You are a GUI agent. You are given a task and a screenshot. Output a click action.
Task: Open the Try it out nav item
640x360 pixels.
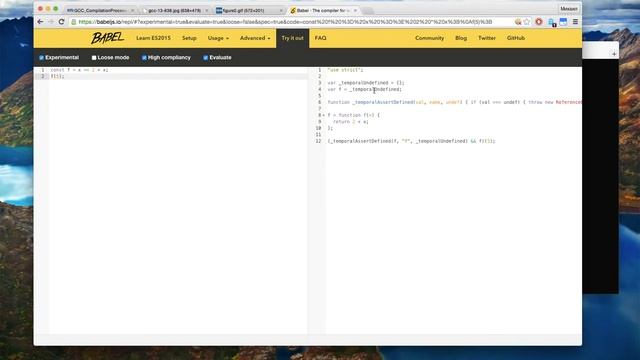(x=292, y=38)
